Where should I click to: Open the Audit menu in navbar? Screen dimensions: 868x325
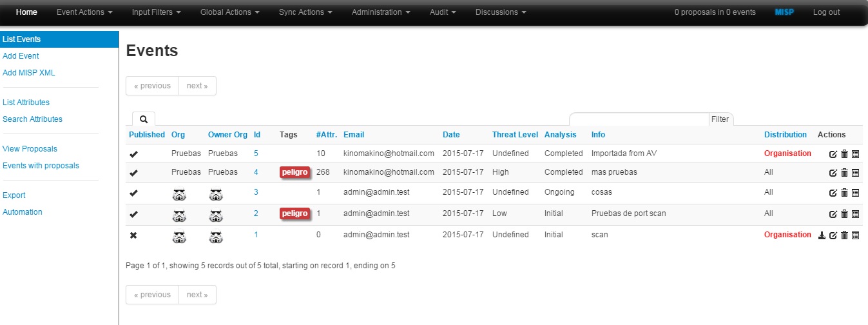443,12
